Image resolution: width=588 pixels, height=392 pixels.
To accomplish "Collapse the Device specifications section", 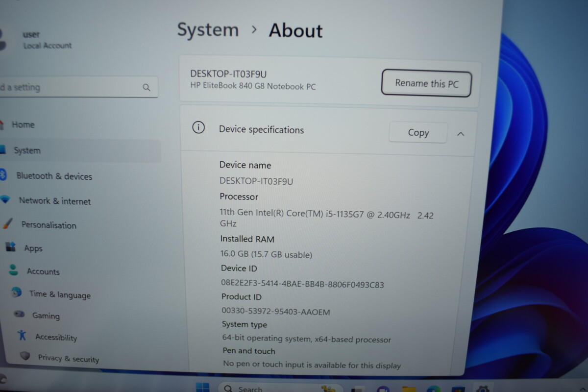I will (x=461, y=134).
